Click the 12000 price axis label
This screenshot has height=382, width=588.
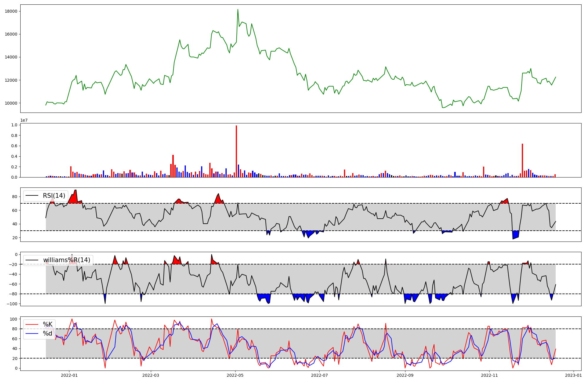(x=11, y=80)
